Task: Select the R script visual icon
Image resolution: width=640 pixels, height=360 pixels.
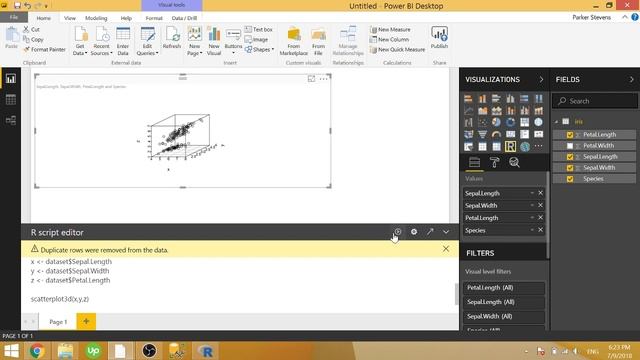Action: (510, 146)
